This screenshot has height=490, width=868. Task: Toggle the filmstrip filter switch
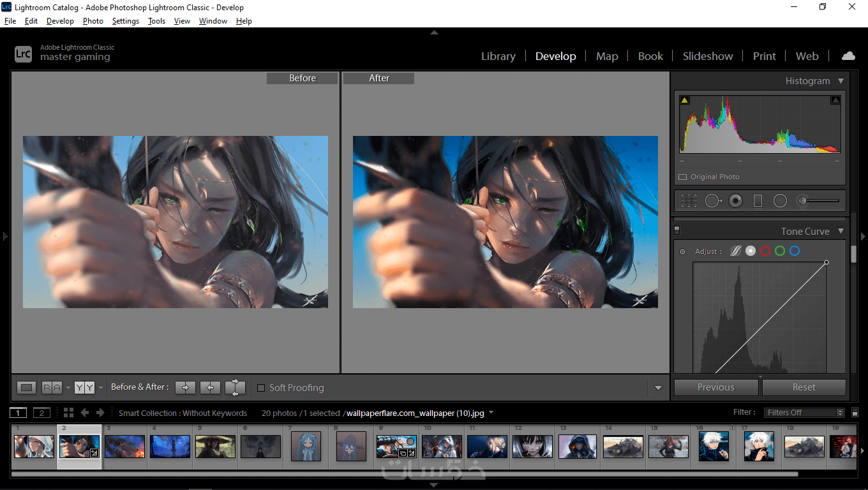855,413
